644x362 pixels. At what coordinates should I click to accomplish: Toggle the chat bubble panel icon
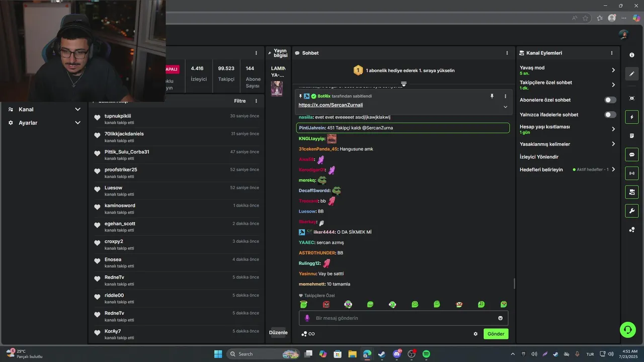[632, 155]
